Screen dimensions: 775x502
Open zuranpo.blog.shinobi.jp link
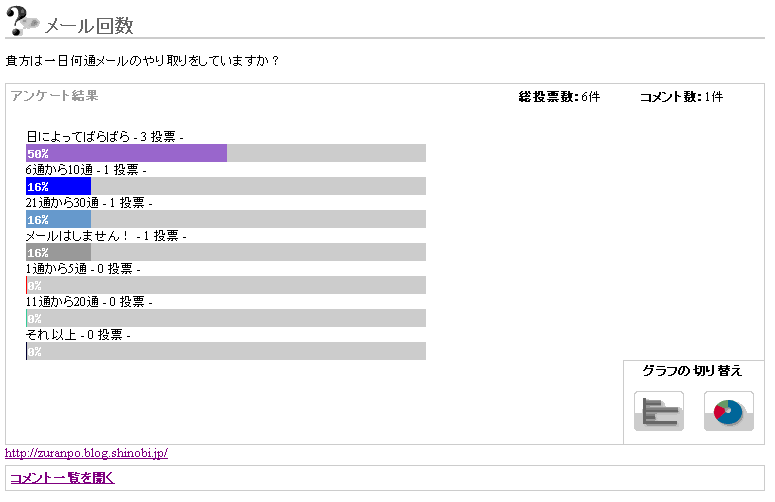point(87,453)
